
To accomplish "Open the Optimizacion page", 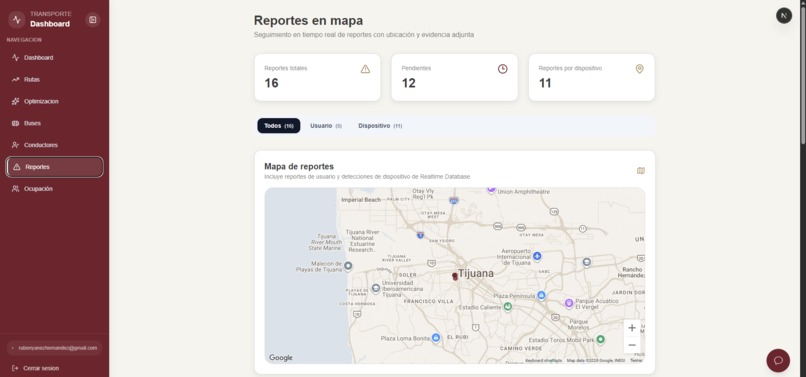I will 54,101.
